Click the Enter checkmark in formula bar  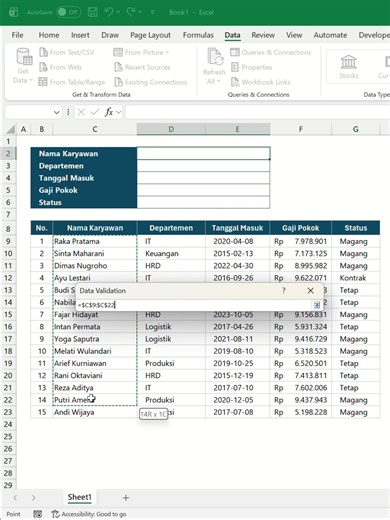point(95,112)
